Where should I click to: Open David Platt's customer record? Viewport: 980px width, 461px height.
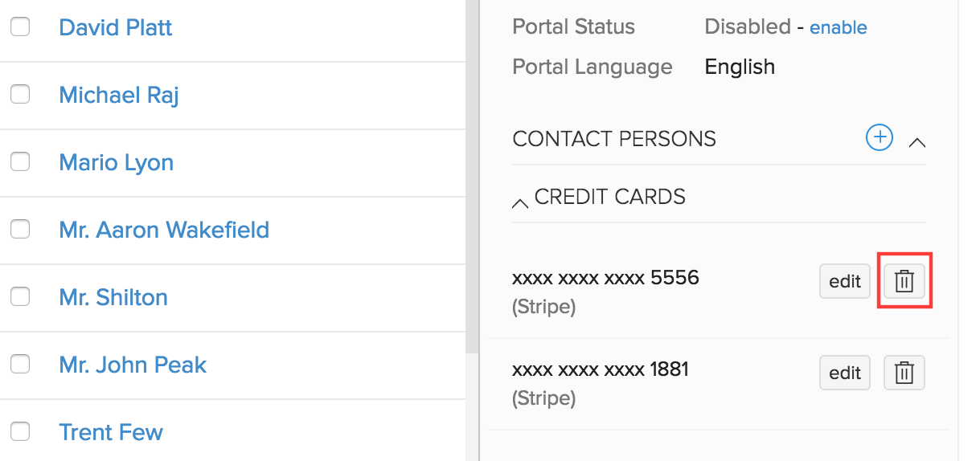pyautogui.click(x=116, y=27)
